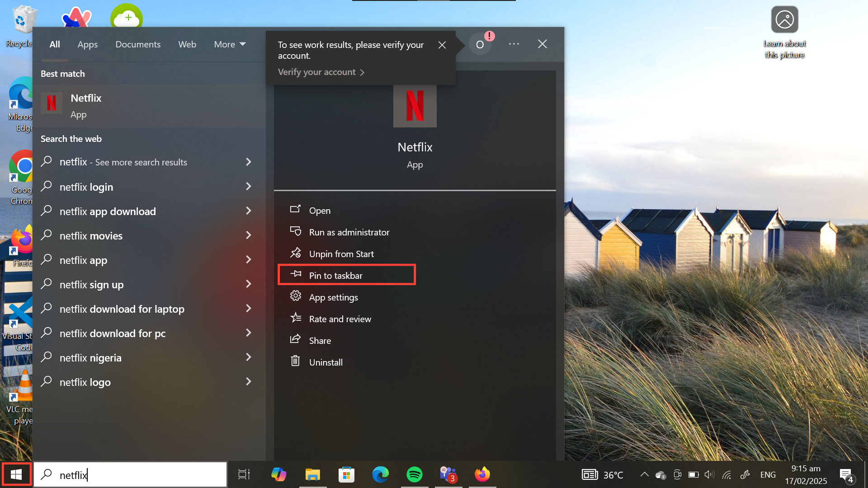Switch to the Apps tab
This screenshot has width=868, height=488.
[87, 44]
